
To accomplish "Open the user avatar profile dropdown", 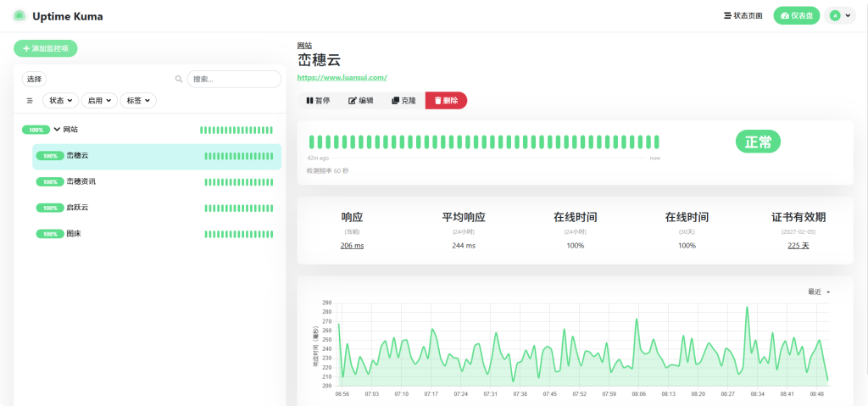I will coord(840,16).
